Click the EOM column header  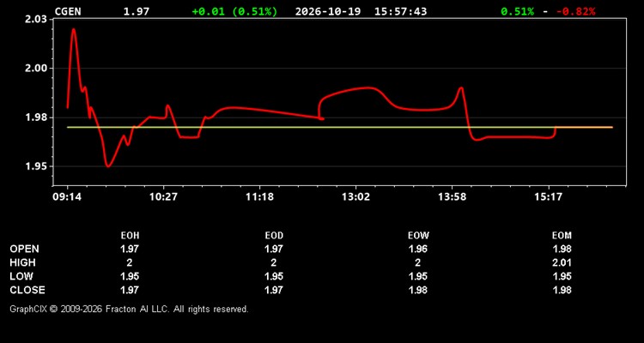coord(562,236)
